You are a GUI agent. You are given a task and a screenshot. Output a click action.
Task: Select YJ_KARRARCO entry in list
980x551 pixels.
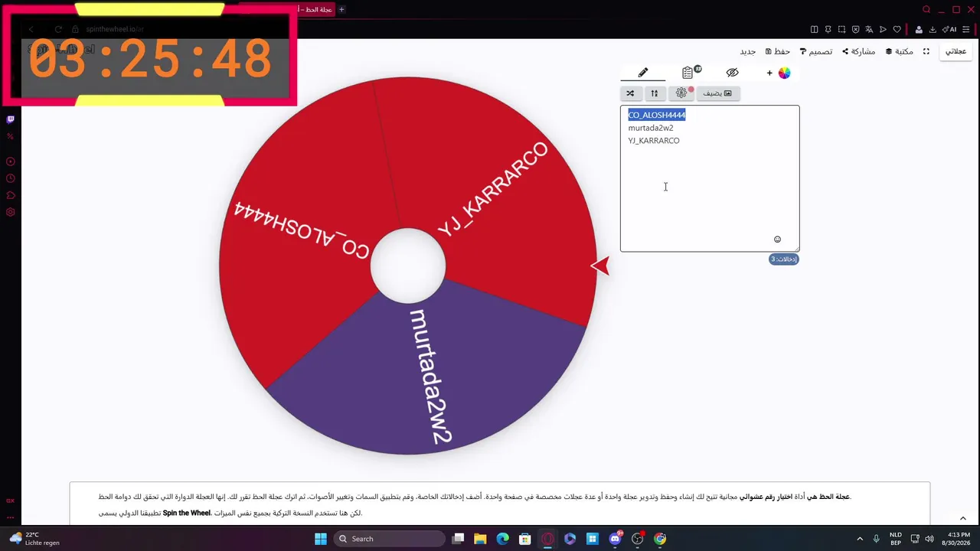654,141
